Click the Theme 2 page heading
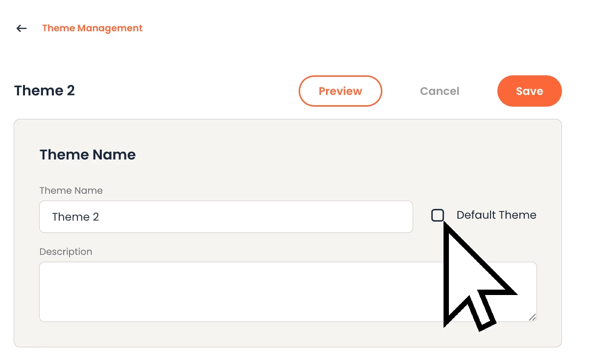This screenshot has width=608, height=364. (x=45, y=91)
